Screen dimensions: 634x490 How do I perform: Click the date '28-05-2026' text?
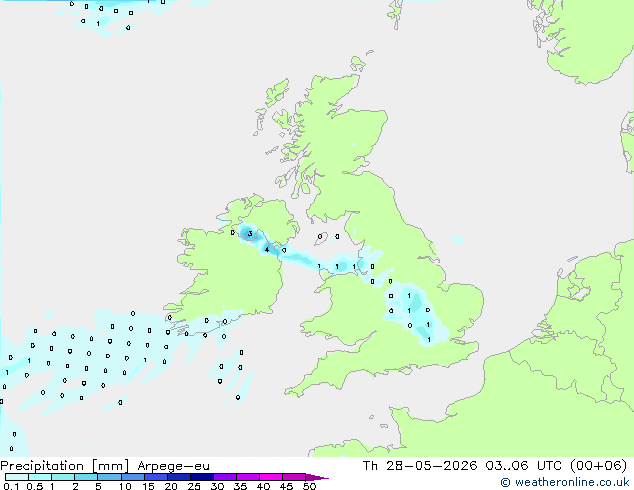pos(431,466)
